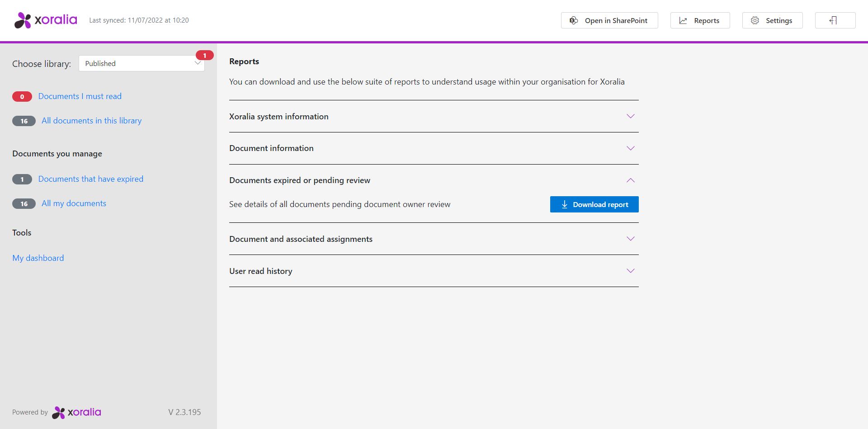This screenshot has width=868, height=429.
Task: Click the Settings gear icon
Action: [x=755, y=20]
